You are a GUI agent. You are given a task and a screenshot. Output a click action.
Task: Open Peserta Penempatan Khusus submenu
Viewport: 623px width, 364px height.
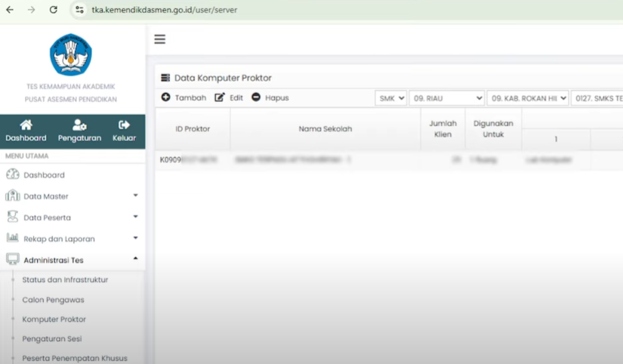[75, 358]
